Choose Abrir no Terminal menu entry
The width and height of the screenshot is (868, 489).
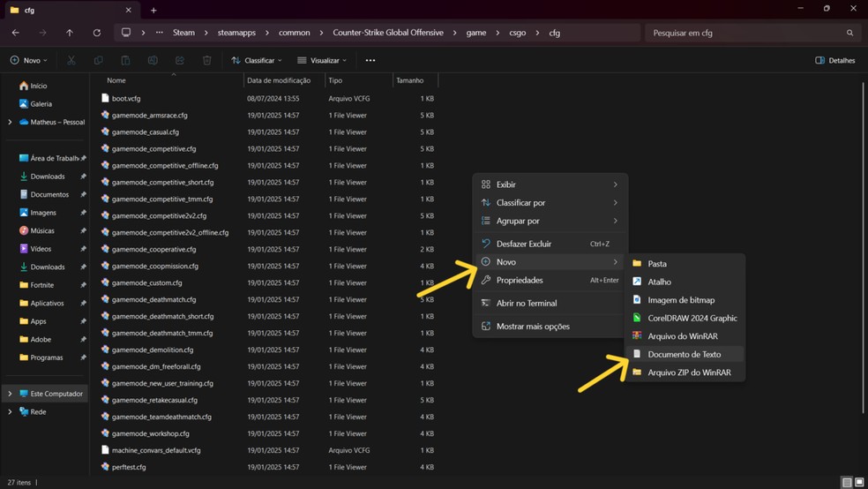click(526, 303)
